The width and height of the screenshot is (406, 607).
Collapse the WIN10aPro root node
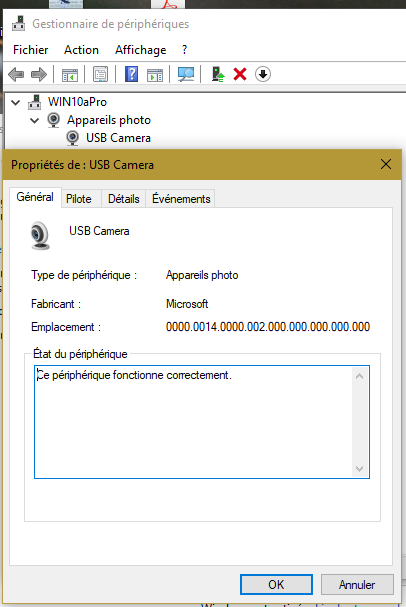15,103
